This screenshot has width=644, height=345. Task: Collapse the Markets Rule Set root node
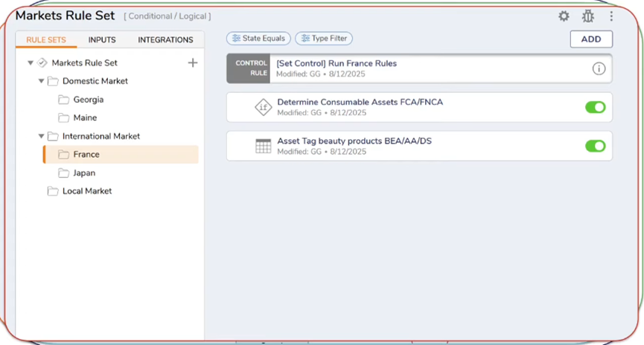[x=31, y=63]
